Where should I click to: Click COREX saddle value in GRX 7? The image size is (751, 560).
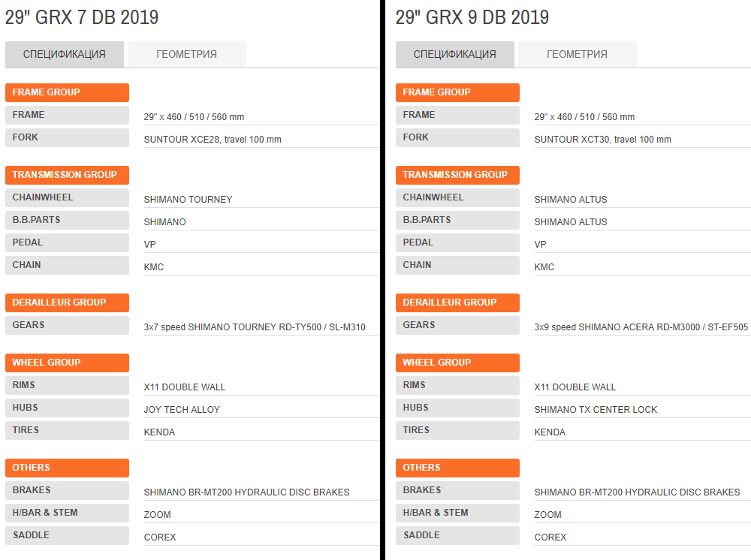click(160, 537)
